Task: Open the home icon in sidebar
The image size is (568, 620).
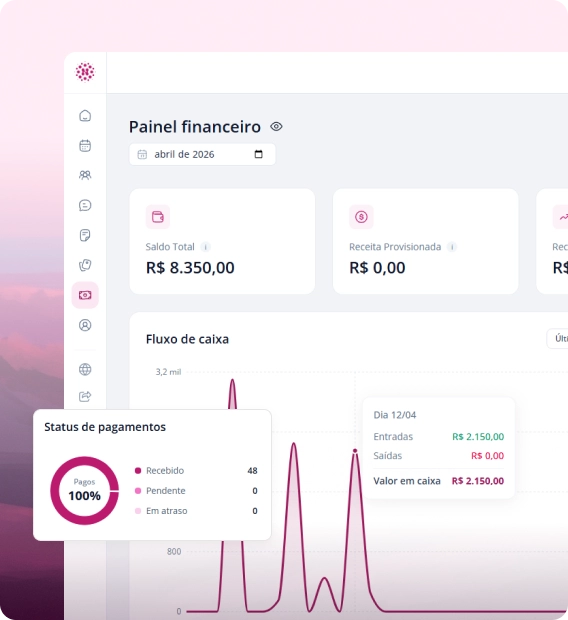Action: click(85, 116)
